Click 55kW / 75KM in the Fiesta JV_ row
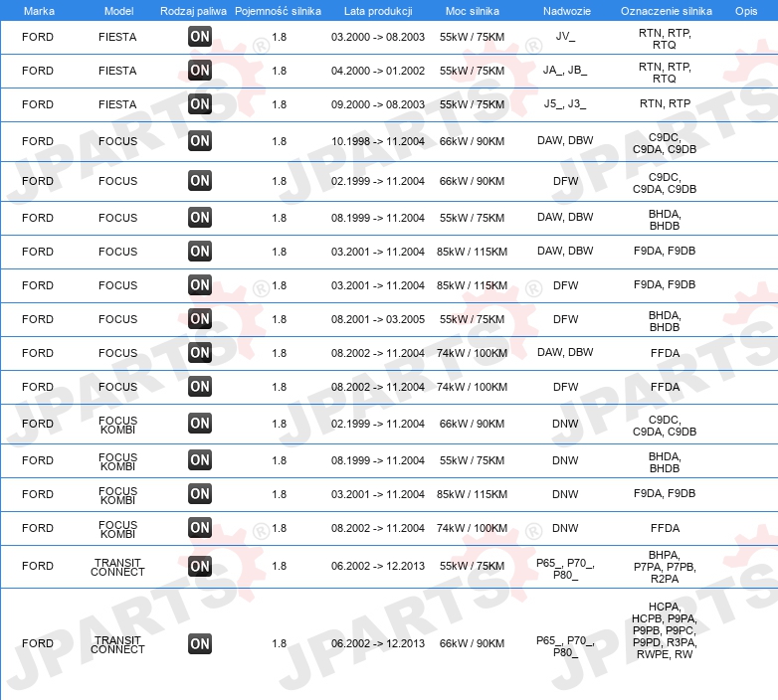The width and height of the screenshot is (778, 700). [x=472, y=37]
